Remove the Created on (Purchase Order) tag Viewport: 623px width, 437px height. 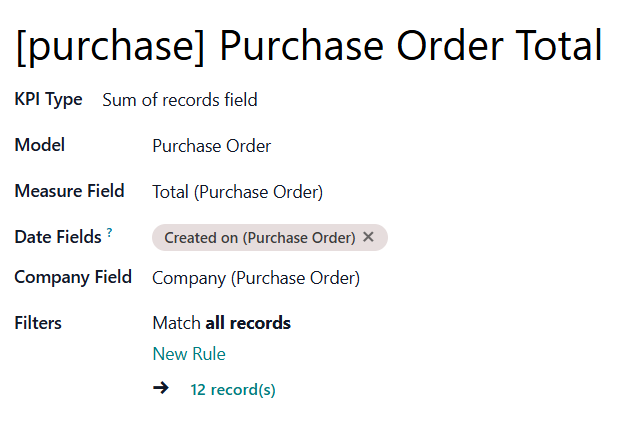(x=368, y=237)
